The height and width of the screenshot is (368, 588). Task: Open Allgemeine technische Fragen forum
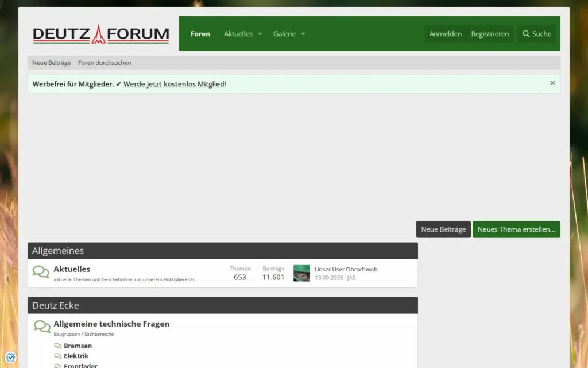click(x=111, y=324)
